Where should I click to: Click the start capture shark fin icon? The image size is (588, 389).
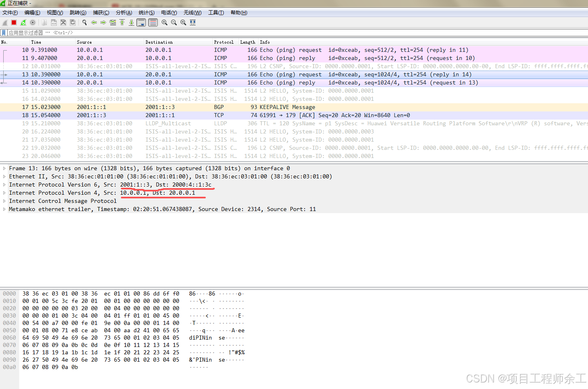(x=5, y=23)
